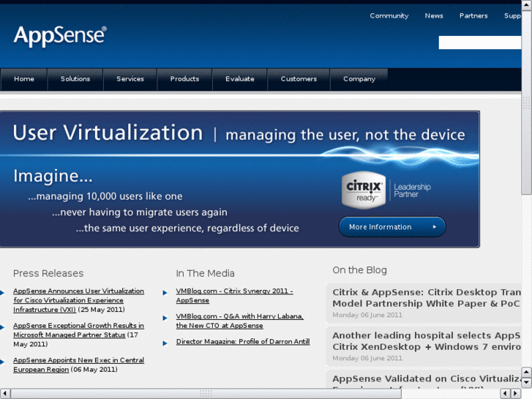
Task: Click arrow bullet beside Central European Region release
Action: [3, 360]
